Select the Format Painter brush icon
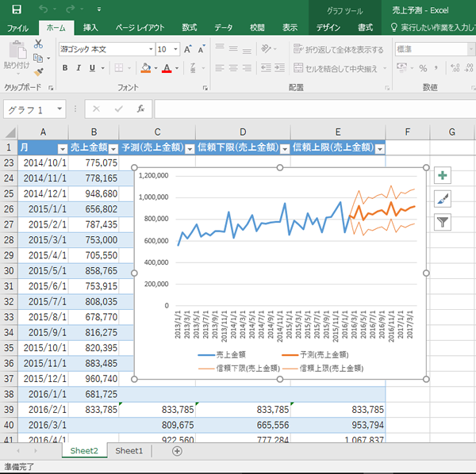Image resolution: width=476 pixels, height=474 pixels. (x=39, y=72)
